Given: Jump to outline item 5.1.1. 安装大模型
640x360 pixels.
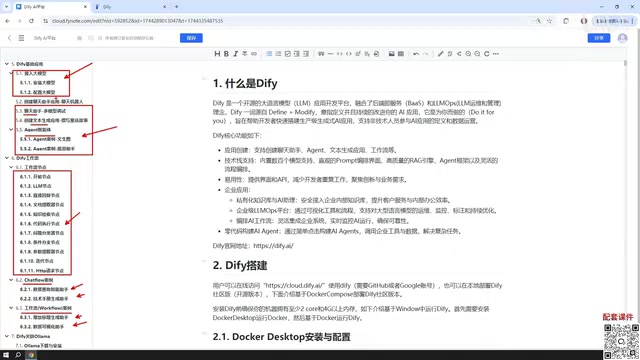Looking at the screenshot, I should tap(37, 83).
